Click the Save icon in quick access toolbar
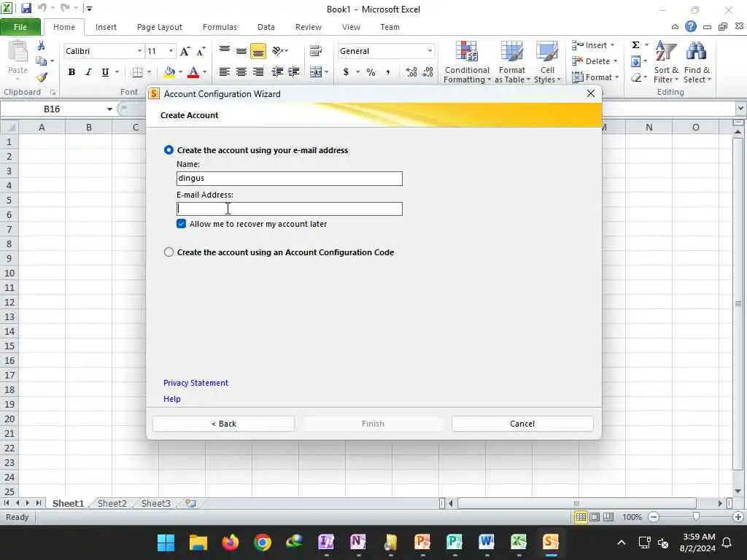Viewport: 747px width, 560px height. 26,8
